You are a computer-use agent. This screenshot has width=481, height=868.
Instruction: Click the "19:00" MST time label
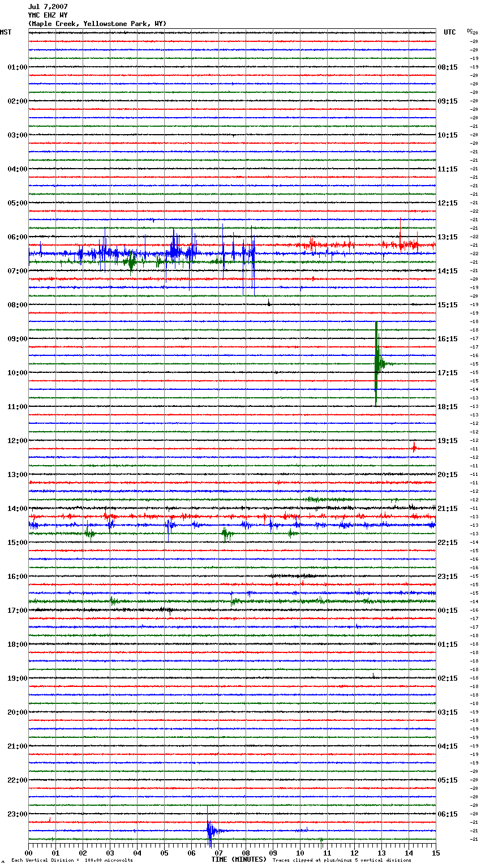[x=18, y=678]
